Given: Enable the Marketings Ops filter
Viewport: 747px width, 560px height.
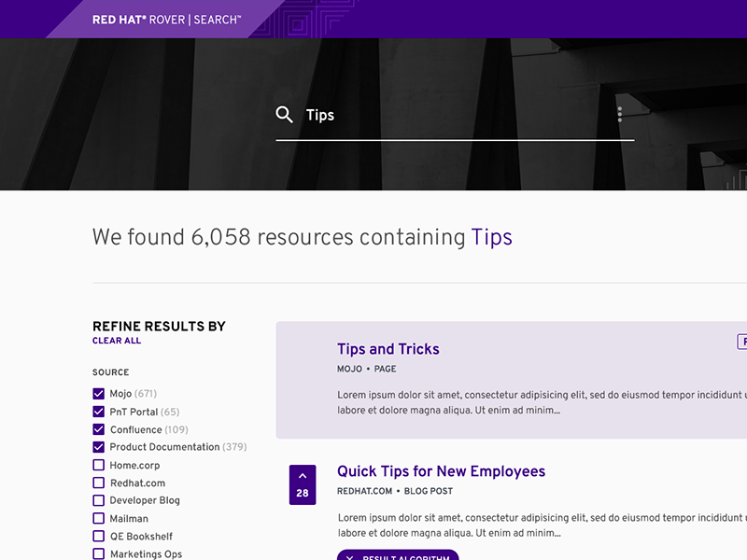Looking at the screenshot, I should [x=98, y=553].
